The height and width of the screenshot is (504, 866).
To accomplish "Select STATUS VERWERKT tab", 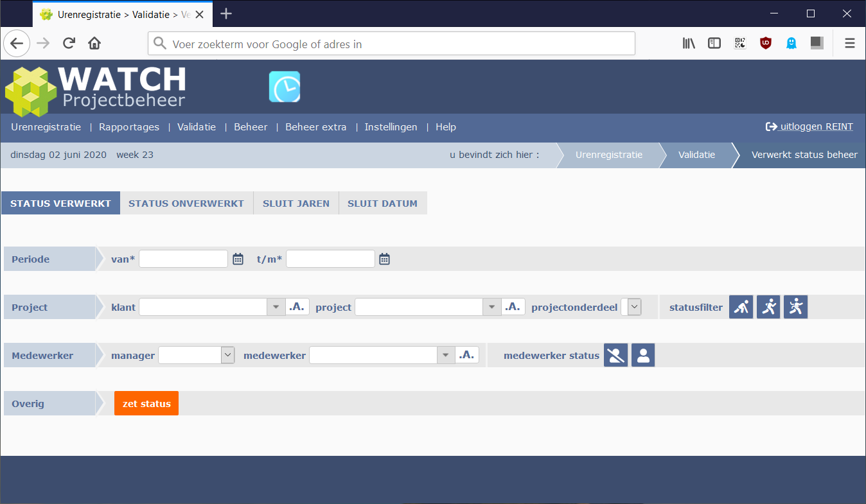I will click(x=60, y=204).
